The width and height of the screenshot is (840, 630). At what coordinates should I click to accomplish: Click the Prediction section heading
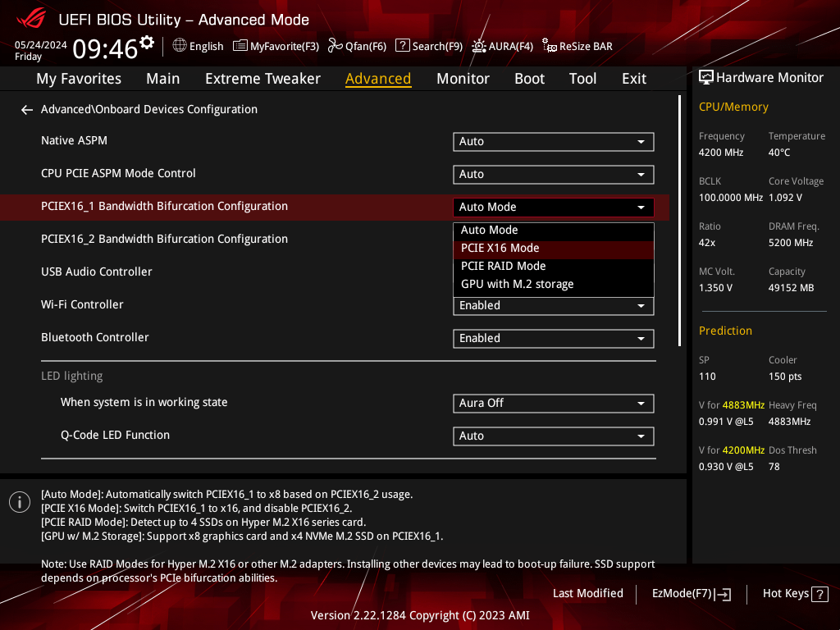coord(725,331)
